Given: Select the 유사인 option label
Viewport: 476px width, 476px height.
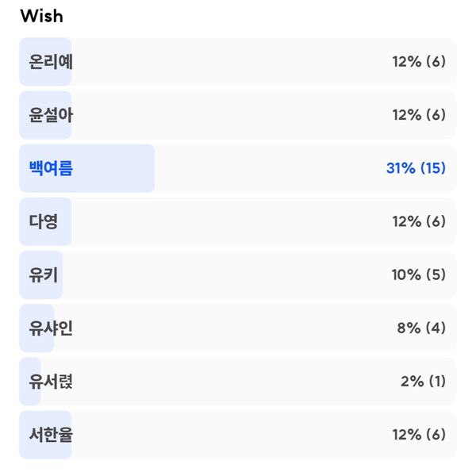Looking at the screenshot, I should pyautogui.click(x=51, y=328).
